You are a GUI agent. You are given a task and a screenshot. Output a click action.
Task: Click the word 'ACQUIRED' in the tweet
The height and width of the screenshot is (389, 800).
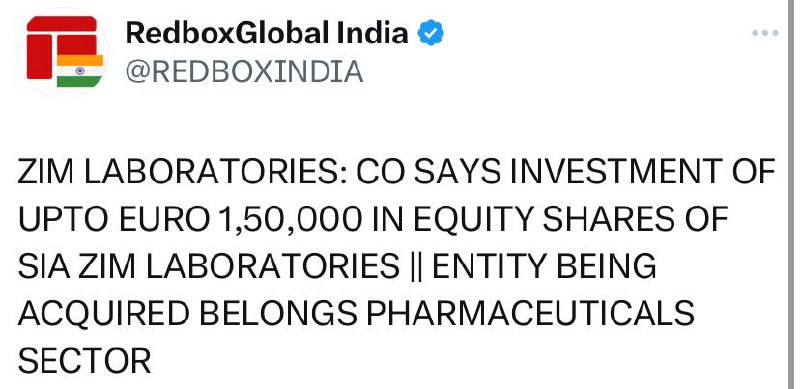[104, 313]
